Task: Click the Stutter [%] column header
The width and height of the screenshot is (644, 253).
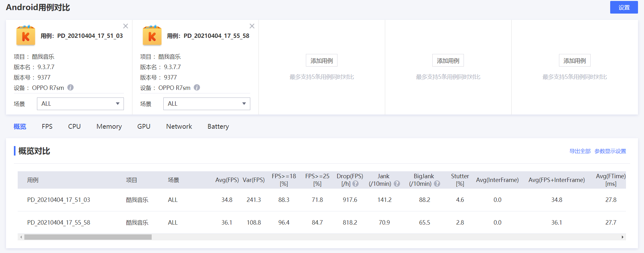Action: 460,180
